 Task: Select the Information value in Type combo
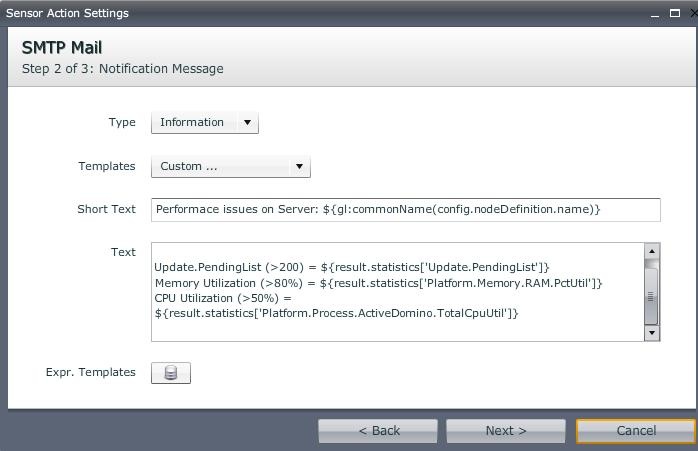[x=193, y=123]
